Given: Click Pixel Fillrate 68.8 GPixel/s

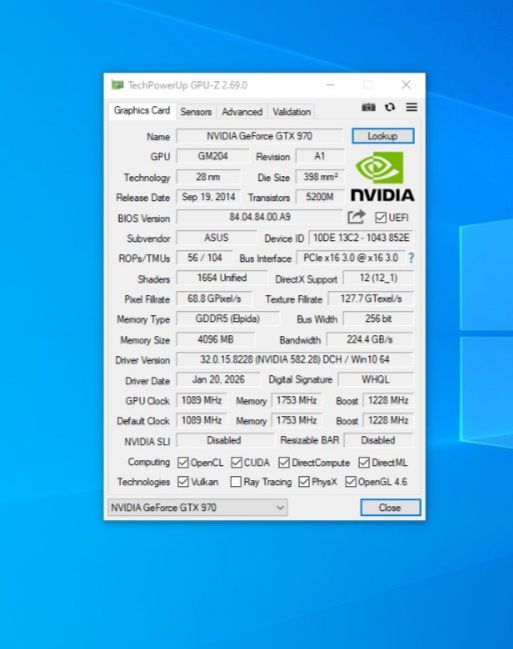Looking at the screenshot, I should [x=214, y=298].
